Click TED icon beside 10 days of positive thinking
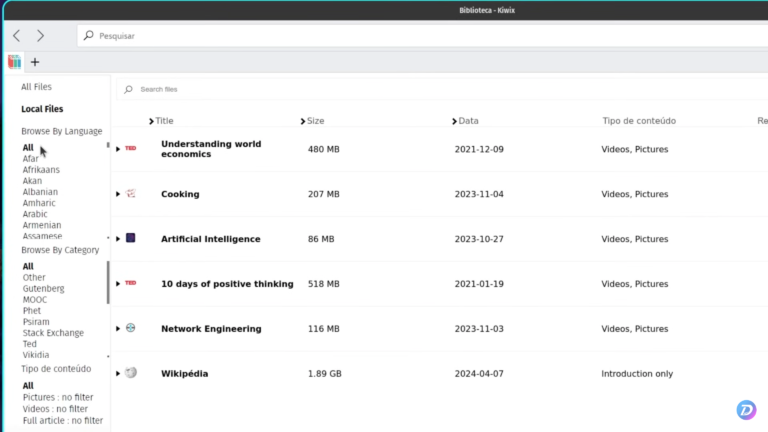 coord(131,283)
